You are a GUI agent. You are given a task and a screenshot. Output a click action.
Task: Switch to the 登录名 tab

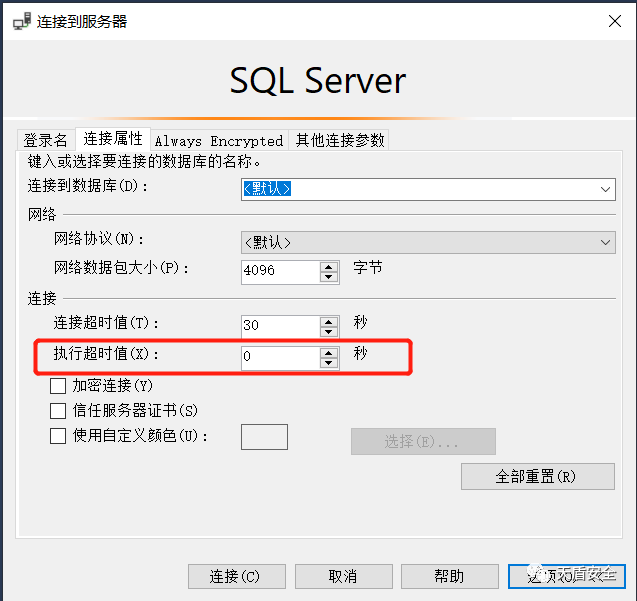(46, 140)
